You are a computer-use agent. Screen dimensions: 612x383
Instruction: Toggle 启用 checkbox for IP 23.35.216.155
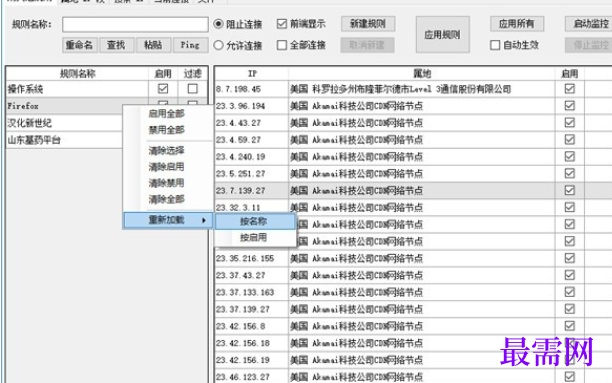(569, 258)
